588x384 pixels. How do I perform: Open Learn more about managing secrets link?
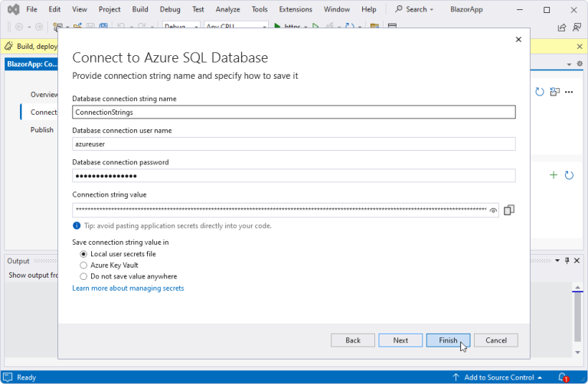tap(129, 288)
